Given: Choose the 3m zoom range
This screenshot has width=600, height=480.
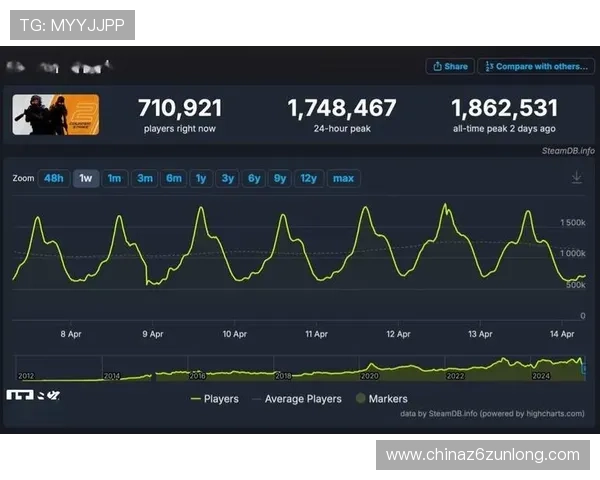Looking at the screenshot, I should (x=145, y=178).
